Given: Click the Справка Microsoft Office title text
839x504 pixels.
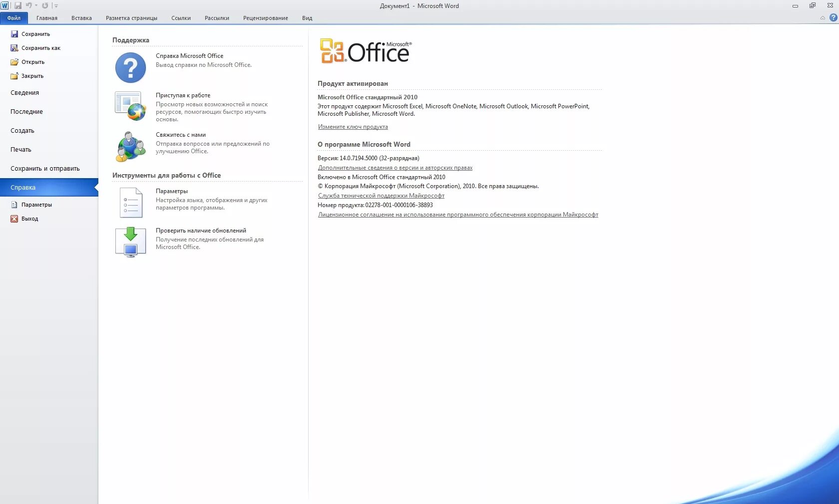Looking at the screenshot, I should tap(189, 56).
